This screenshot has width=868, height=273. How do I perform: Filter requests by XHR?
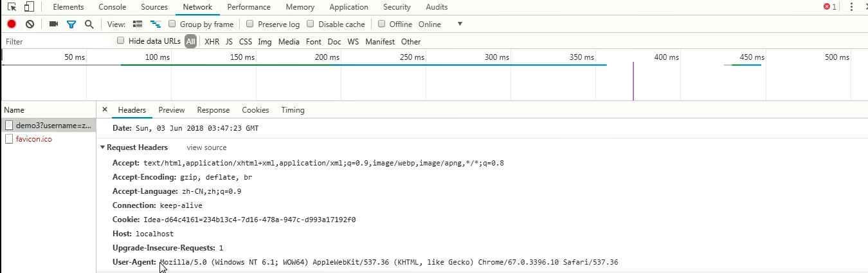pyautogui.click(x=212, y=41)
